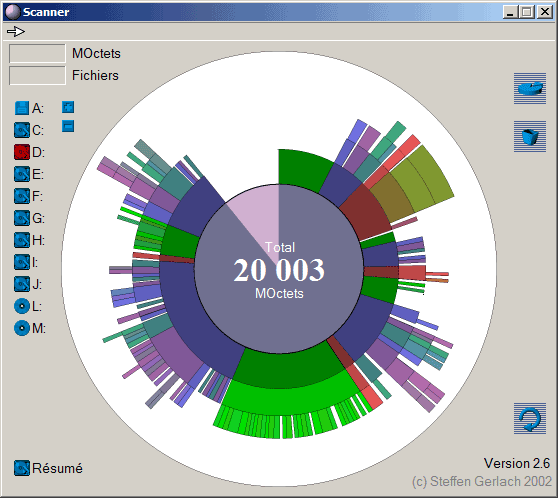558x498 pixels.
Task: Click the zoom-in plus icon beside A:
Action: (68, 107)
